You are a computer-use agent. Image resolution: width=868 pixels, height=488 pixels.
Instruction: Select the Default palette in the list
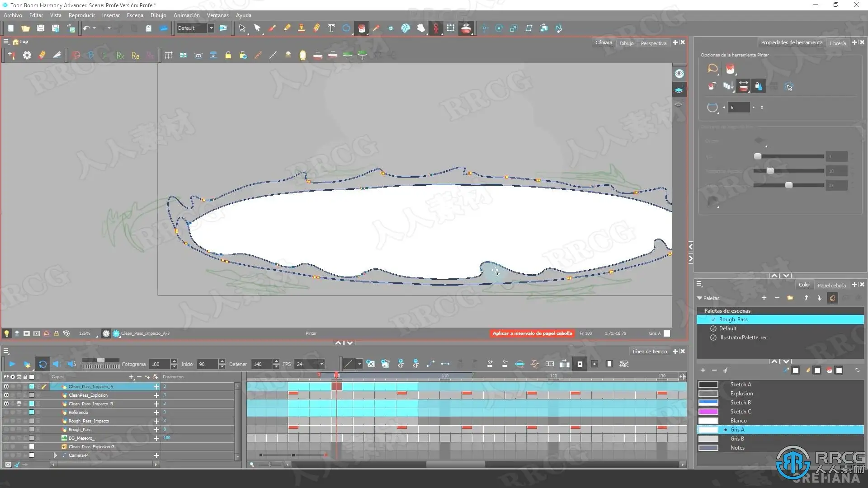(727, 328)
